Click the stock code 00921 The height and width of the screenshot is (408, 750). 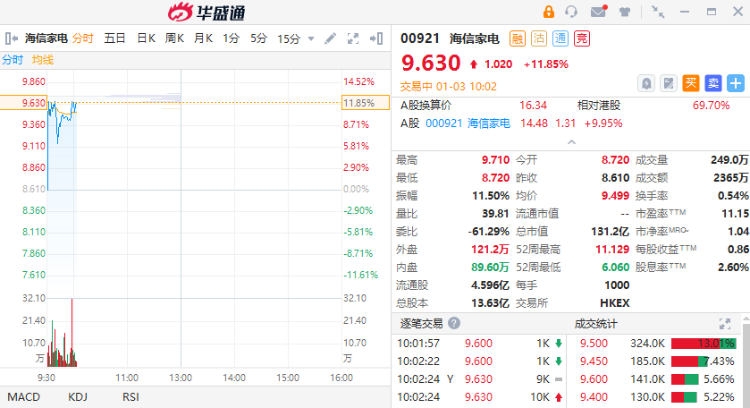click(x=419, y=38)
